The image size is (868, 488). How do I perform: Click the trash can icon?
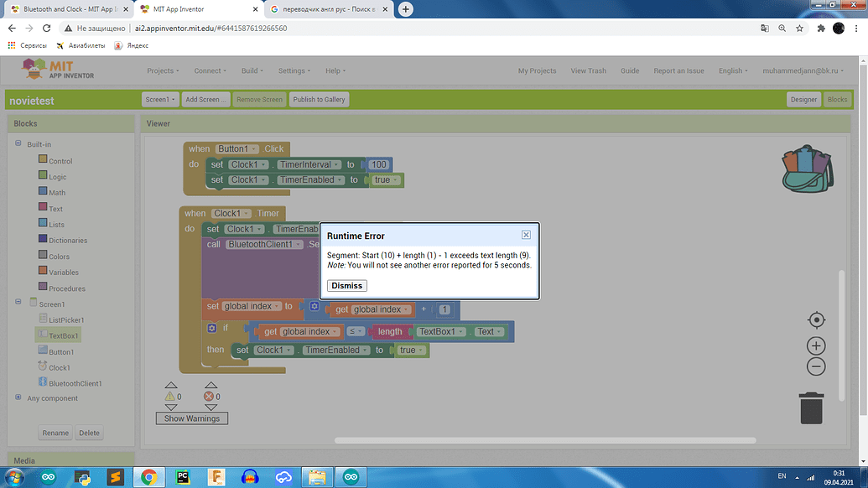click(x=811, y=408)
